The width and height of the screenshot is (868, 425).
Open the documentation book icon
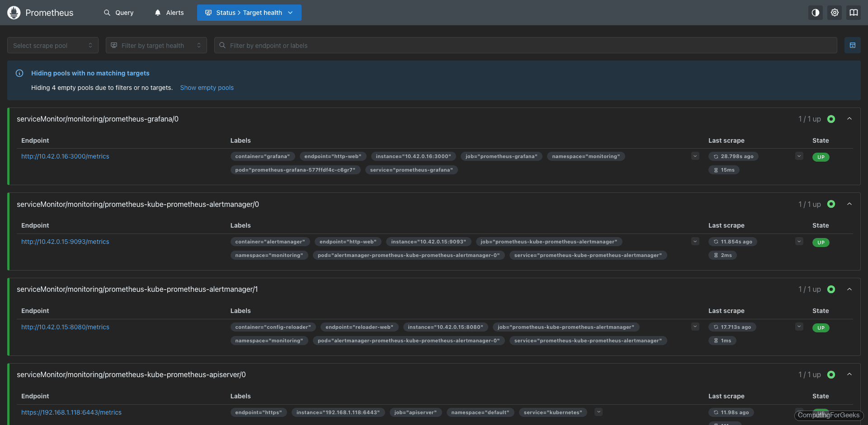coord(854,12)
